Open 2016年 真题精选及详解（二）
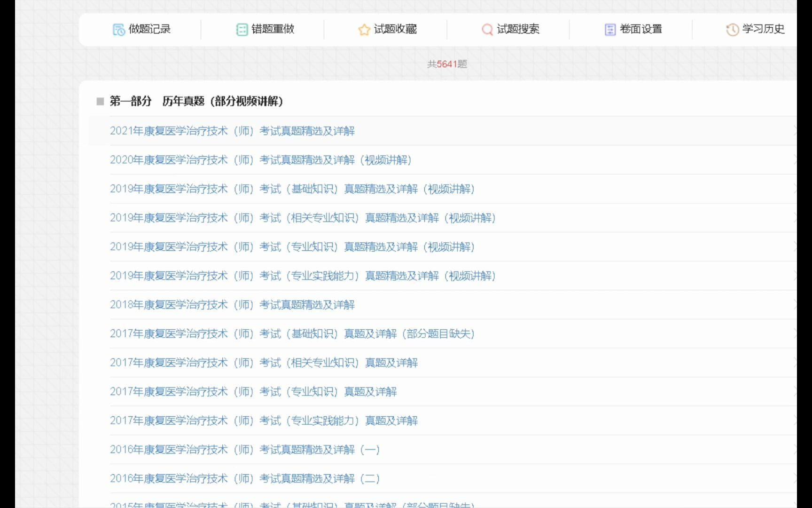The image size is (812, 508). click(245, 478)
